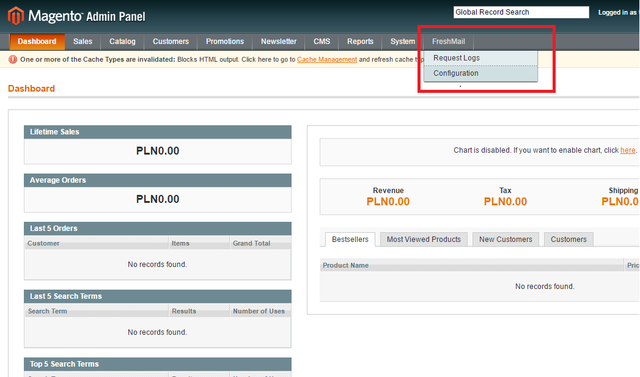Click the Tax PLN0.00 value

(x=505, y=202)
